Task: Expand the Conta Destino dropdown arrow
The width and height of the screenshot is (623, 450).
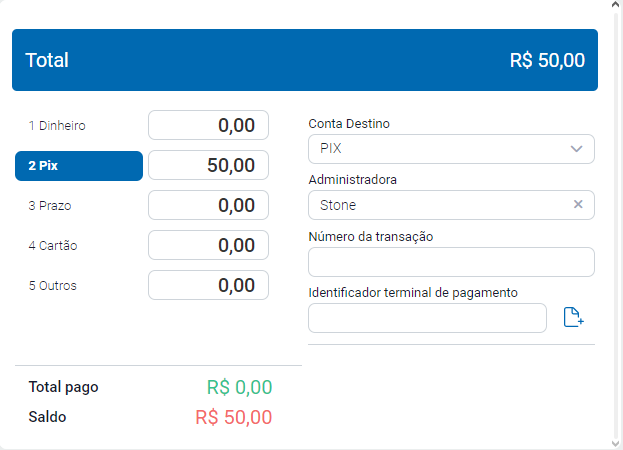Action: point(576,149)
